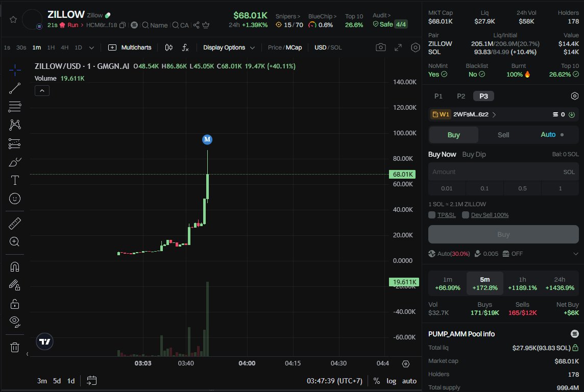584x392 pixels.
Task: Collapse the left drawing toolbar
Action: (x=27, y=354)
